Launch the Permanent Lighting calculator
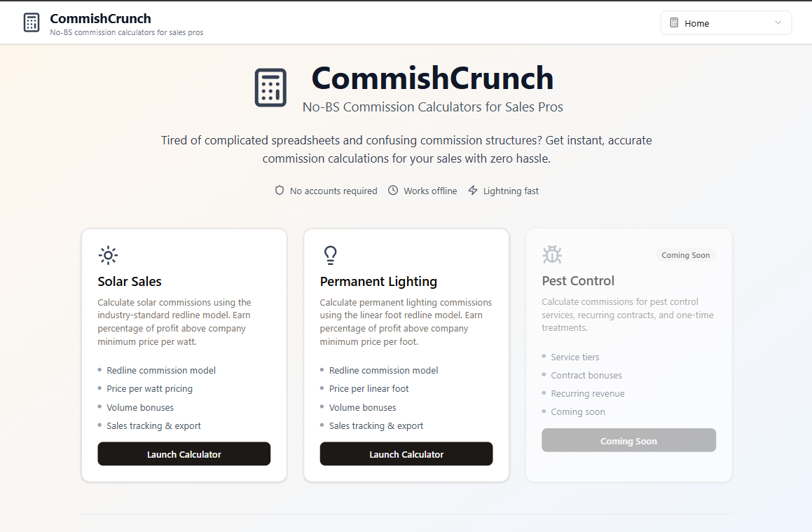The image size is (812, 532). coord(406,453)
